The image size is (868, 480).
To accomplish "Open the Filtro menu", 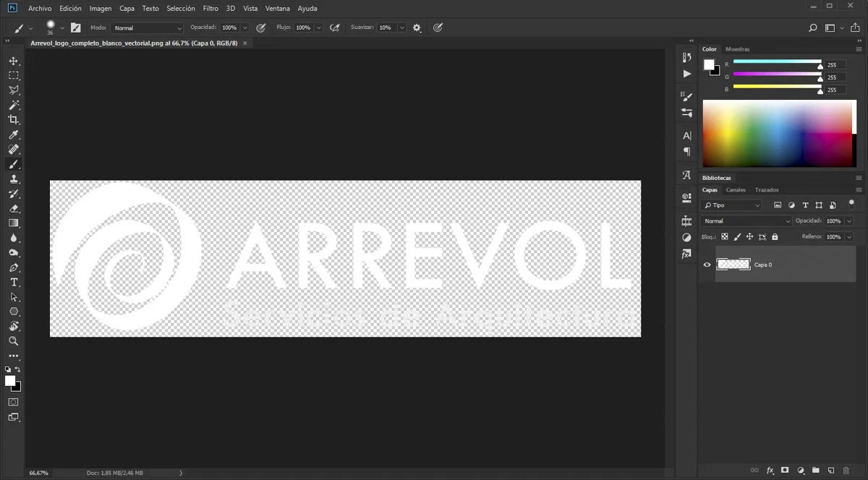I will tap(210, 9).
